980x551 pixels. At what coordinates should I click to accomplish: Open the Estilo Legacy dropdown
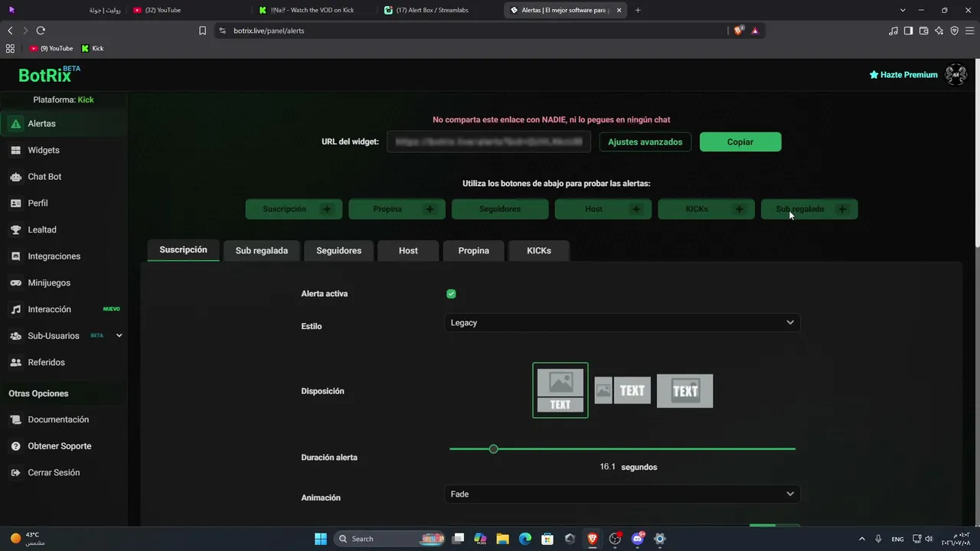point(622,323)
